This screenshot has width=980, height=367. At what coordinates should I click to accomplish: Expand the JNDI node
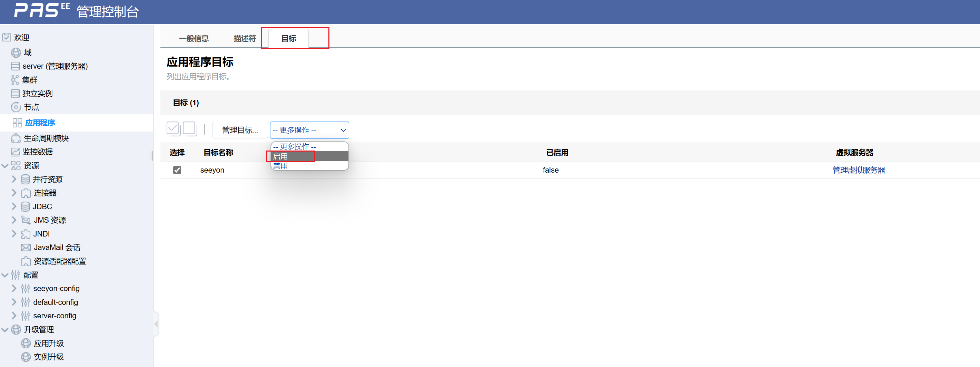pyautogui.click(x=14, y=234)
